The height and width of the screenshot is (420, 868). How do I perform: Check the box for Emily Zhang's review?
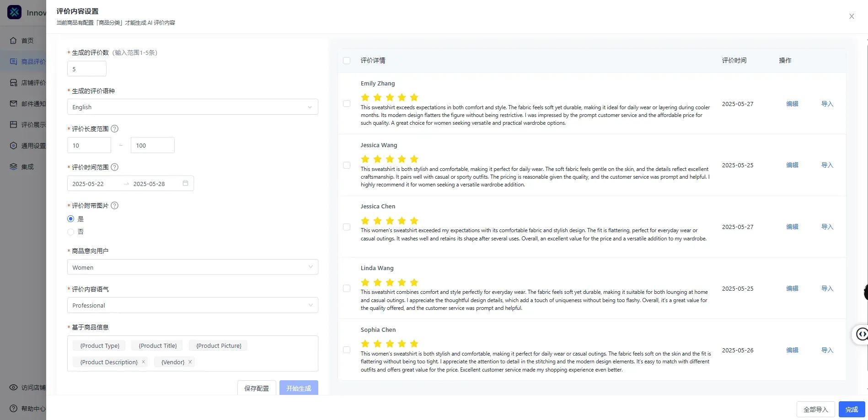pyautogui.click(x=347, y=104)
